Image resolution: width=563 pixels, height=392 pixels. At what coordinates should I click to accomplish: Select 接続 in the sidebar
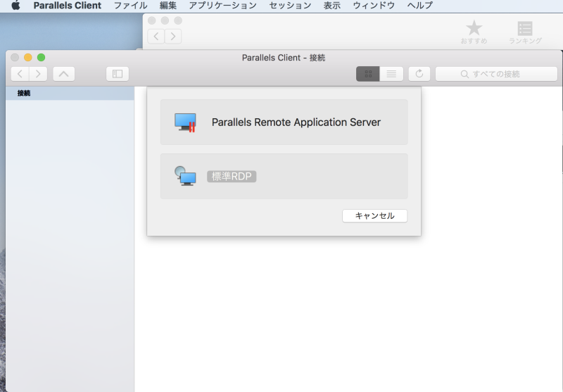click(70, 94)
